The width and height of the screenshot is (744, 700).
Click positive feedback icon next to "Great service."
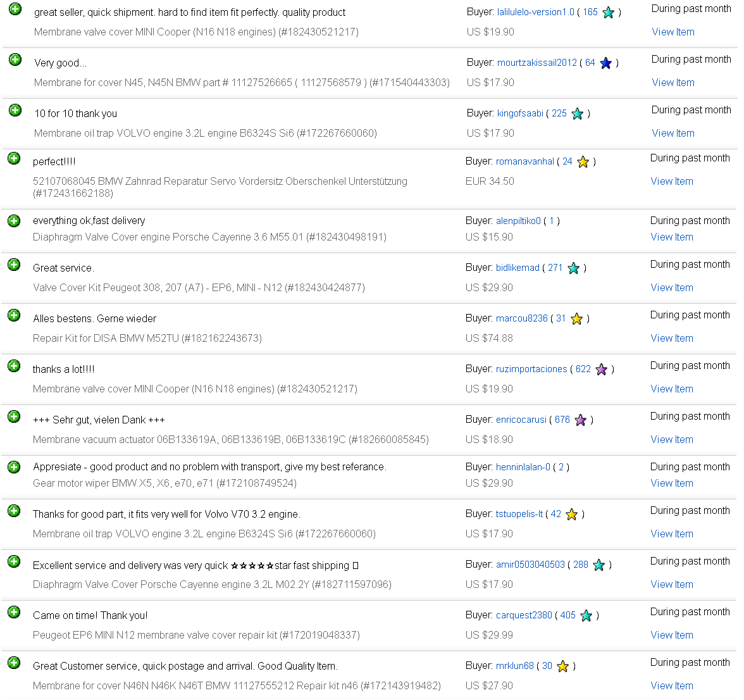(x=14, y=265)
